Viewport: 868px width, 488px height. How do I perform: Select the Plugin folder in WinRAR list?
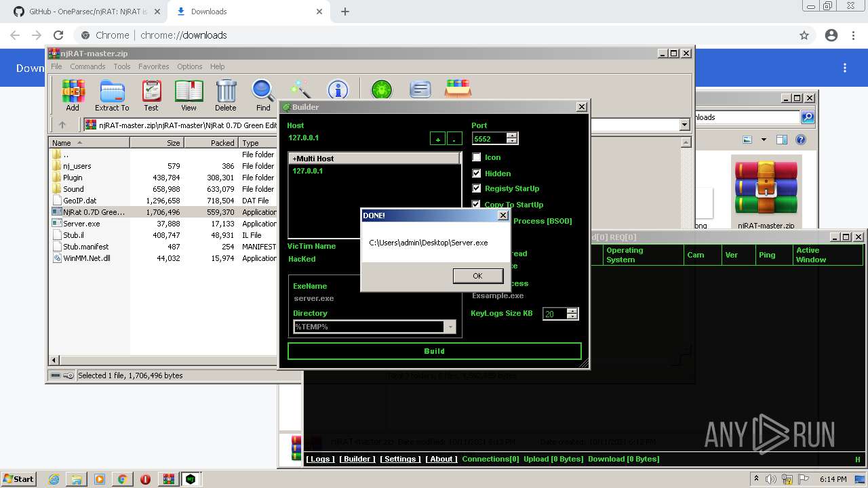coord(73,178)
